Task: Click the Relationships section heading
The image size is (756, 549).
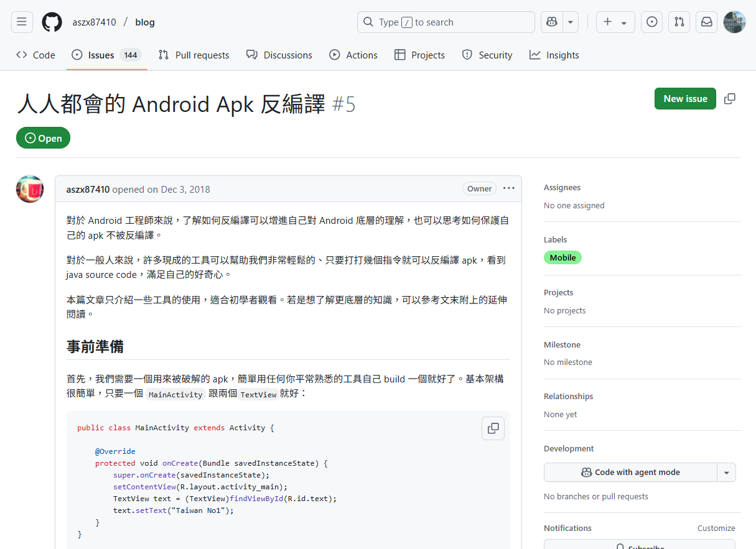Action: click(x=568, y=396)
